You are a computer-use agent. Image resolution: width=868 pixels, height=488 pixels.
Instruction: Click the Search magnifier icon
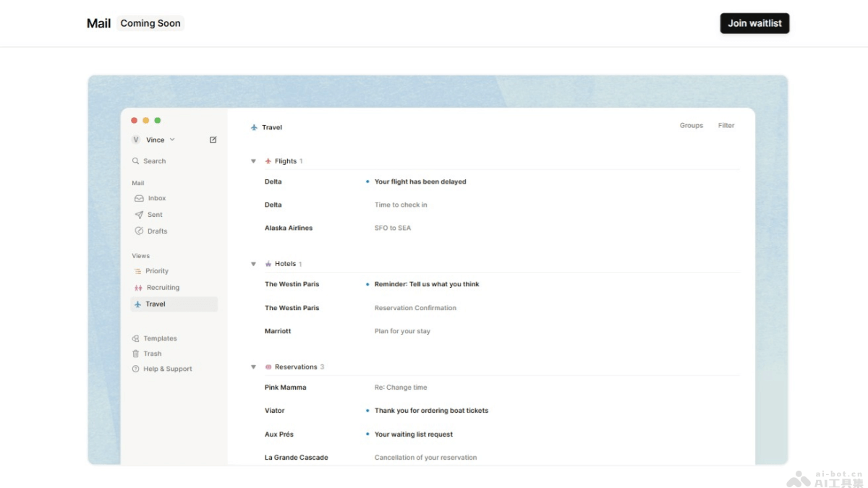click(x=136, y=160)
